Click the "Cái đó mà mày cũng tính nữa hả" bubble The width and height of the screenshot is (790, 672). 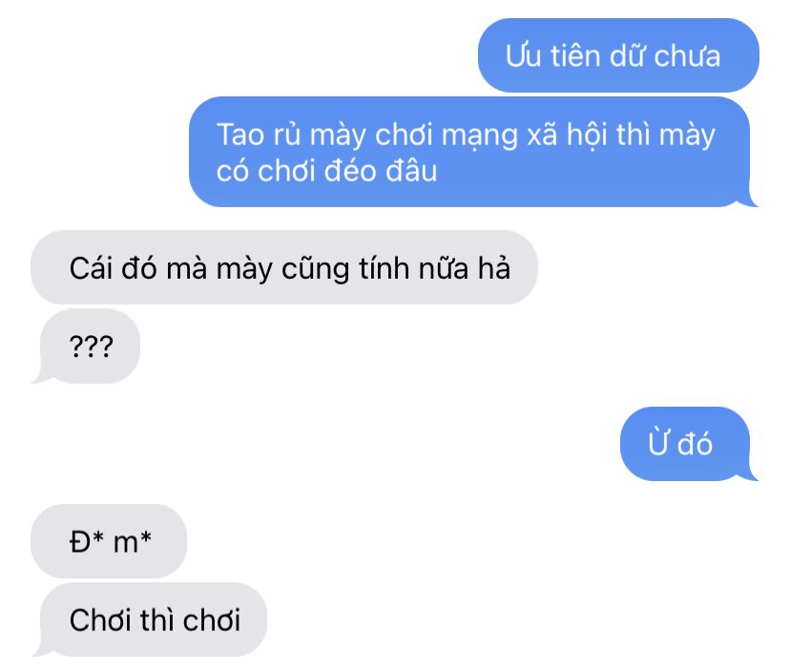point(284,267)
